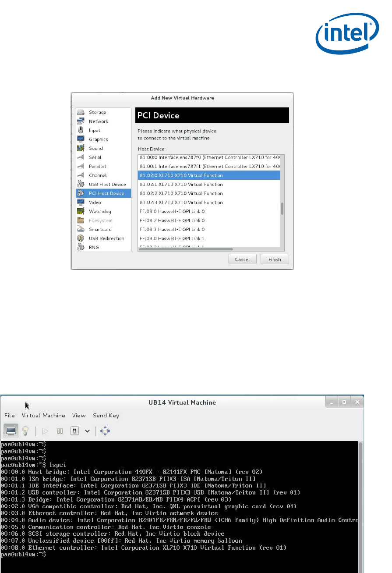Select FF:09:0 Haswell-E QPI Link 1
Screen dimensions: 392x573
209,238
